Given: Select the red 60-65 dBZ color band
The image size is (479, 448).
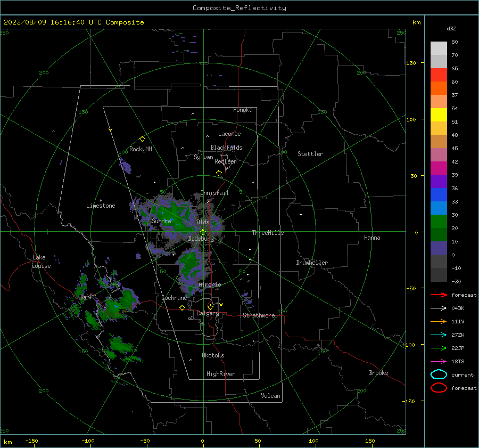Looking at the screenshot, I should pyautogui.click(x=439, y=75).
